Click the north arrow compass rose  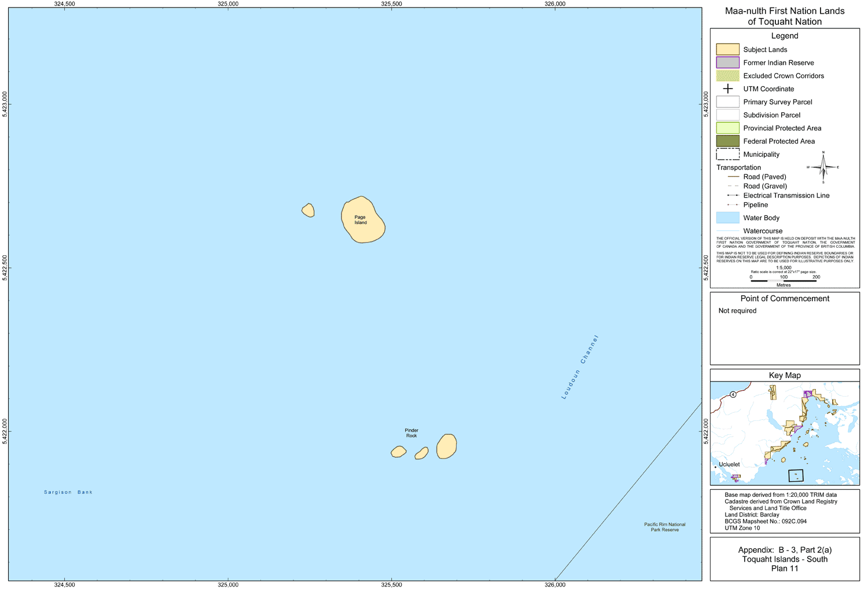click(x=823, y=167)
